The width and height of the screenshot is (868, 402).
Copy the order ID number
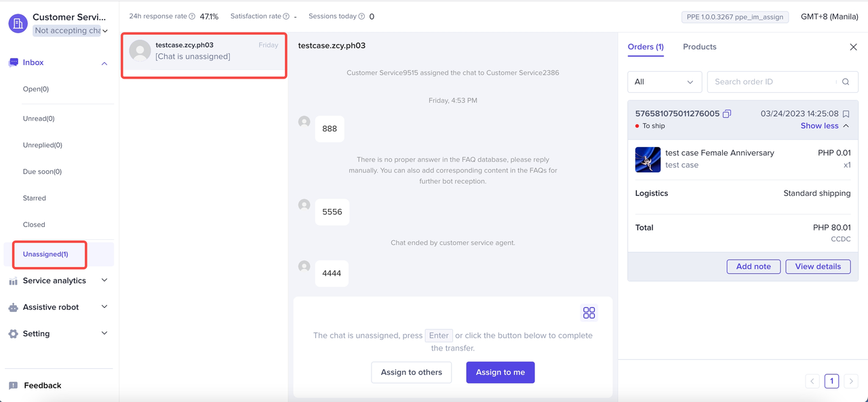pyautogui.click(x=727, y=114)
